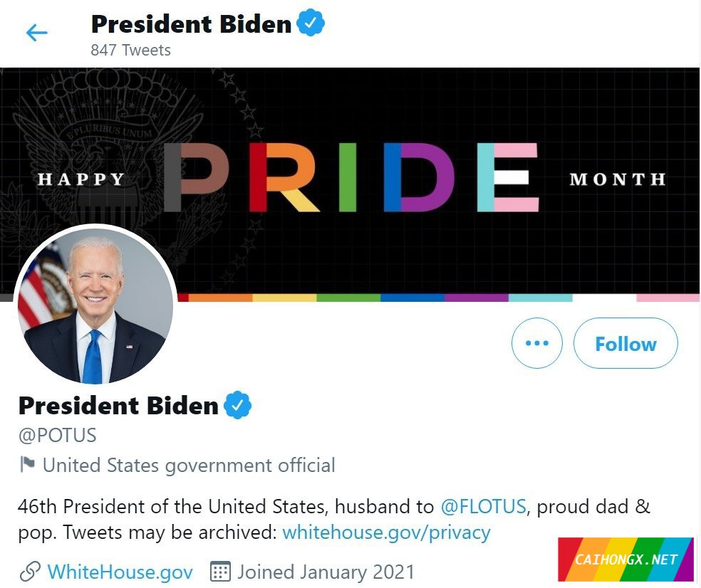Click the United States government official label
This screenshot has height=588, width=701.
189,466
